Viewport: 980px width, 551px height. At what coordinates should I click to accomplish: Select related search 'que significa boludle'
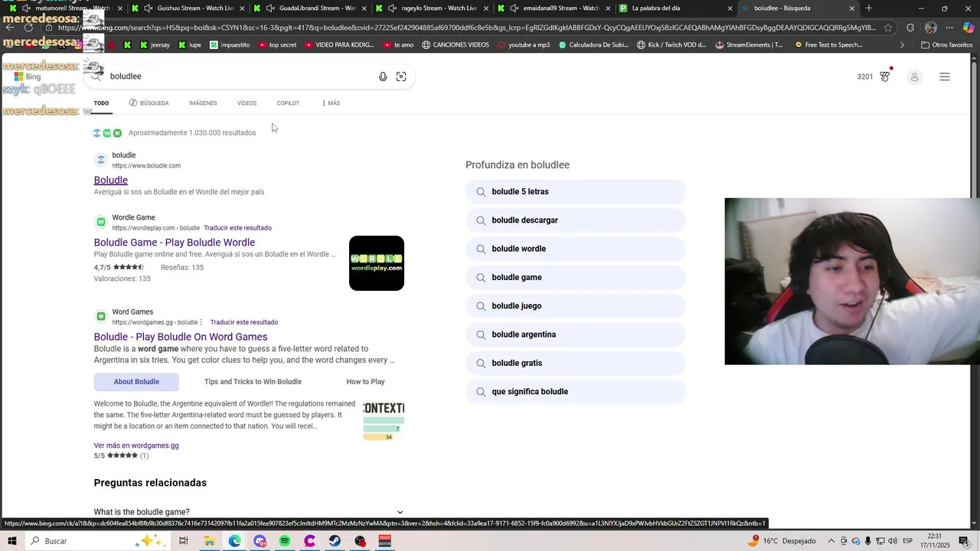coord(575,392)
